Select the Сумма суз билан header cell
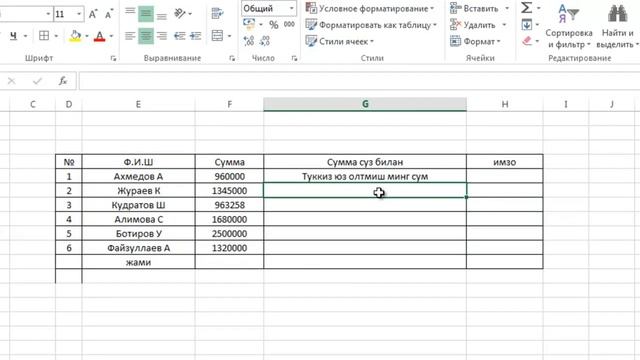 (365, 162)
